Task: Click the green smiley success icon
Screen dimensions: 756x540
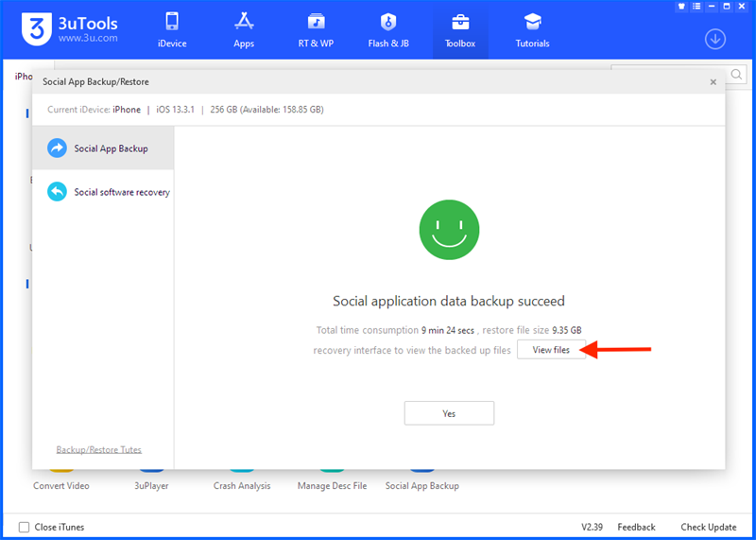Action: click(450, 230)
